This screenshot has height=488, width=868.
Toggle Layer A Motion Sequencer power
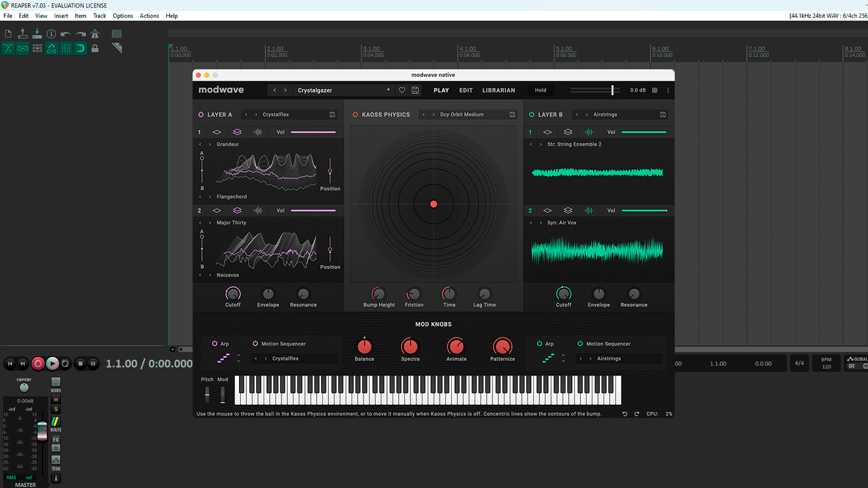255,344
